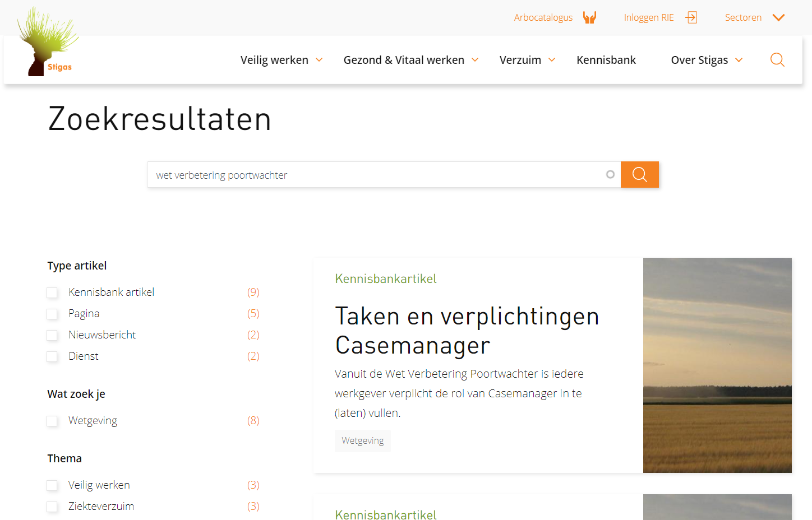Click the Kennisbank artikel filter label
Image resolution: width=812 pixels, height=520 pixels.
(111, 292)
